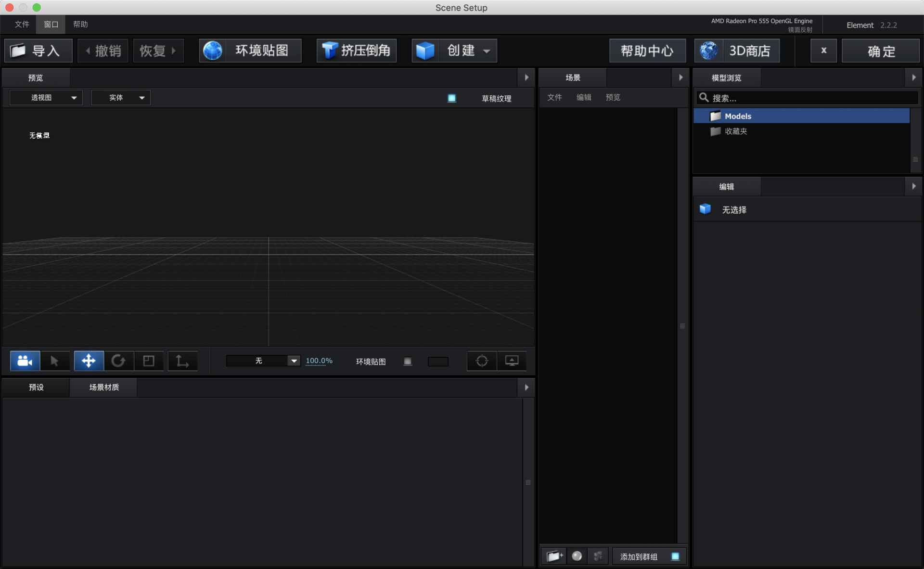The image size is (924, 569).
Task: Toggle the 添加到群组 checkbox
Action: click(x=675, y=556)
